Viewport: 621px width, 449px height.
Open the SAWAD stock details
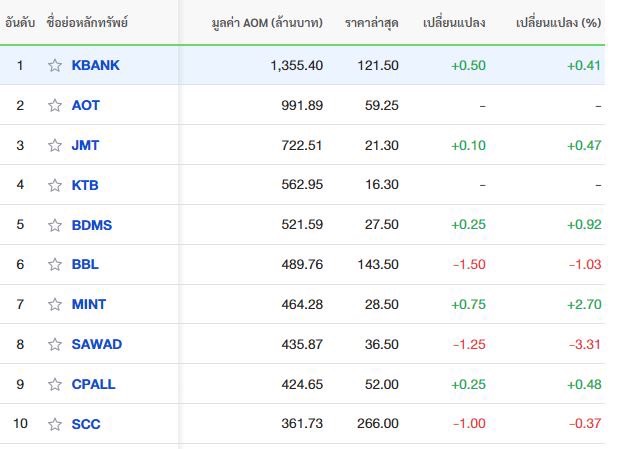[97, 344]
